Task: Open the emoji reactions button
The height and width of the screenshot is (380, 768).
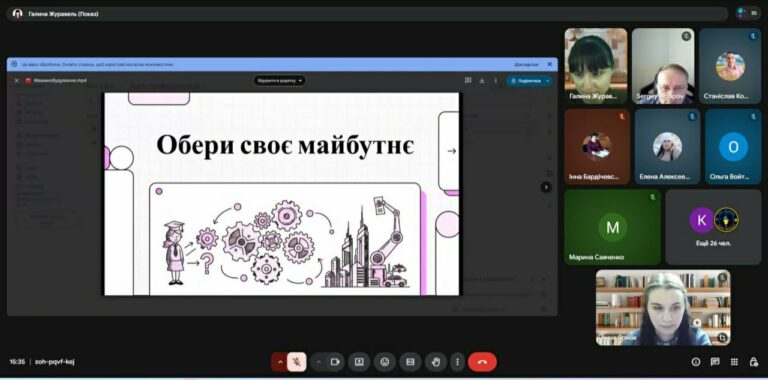Action: click(384, 362)
